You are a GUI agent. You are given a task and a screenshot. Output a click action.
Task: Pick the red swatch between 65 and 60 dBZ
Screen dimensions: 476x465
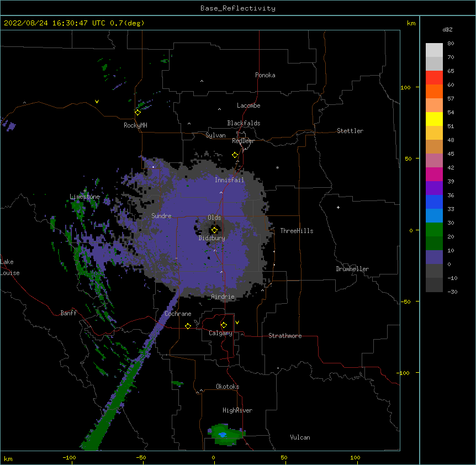434,78
